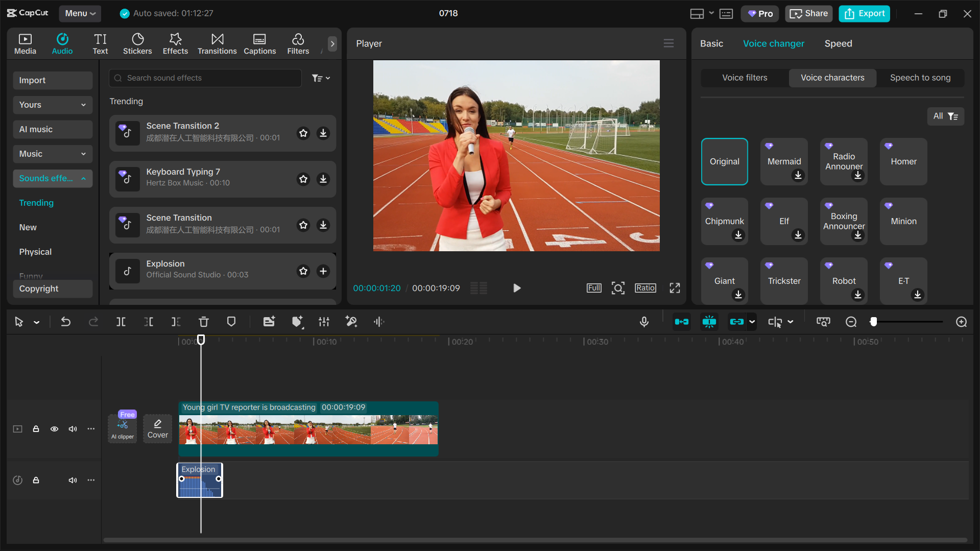Click the Delete icon above the timeline
The width and height of the screenshot is (980, 551).
[204, 322]
